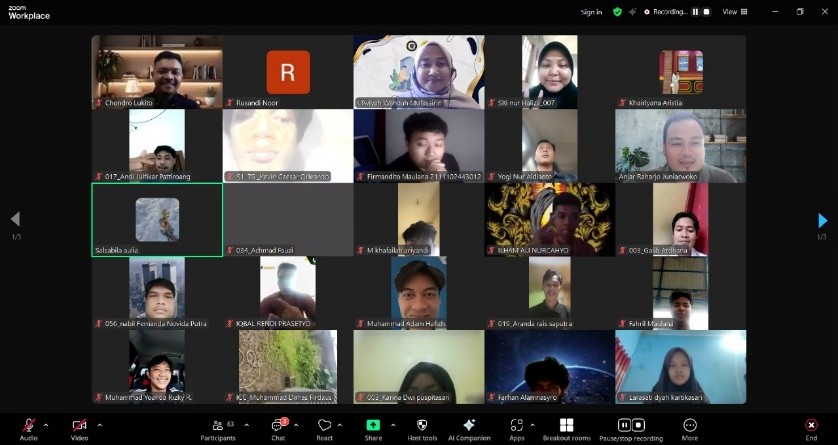Select Fahril Maulana video tile
The image size is (838, 445).
(x=681, y=293)
